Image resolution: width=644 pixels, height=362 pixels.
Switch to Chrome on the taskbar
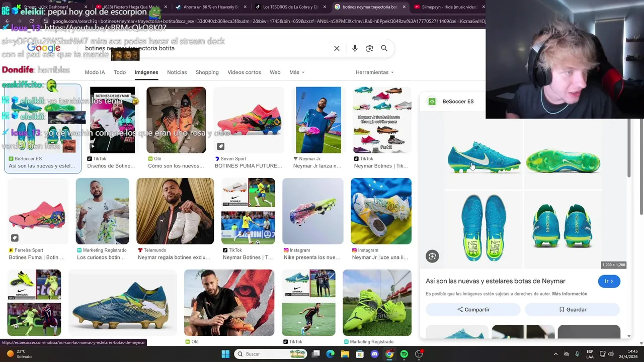(x=389, y=354)
